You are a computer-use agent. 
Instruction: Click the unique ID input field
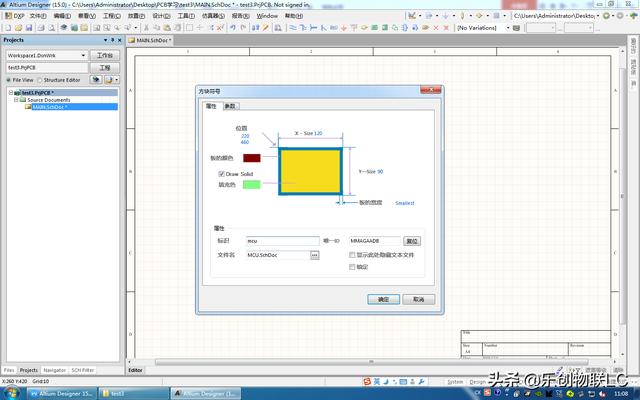[x=375, y=241]
